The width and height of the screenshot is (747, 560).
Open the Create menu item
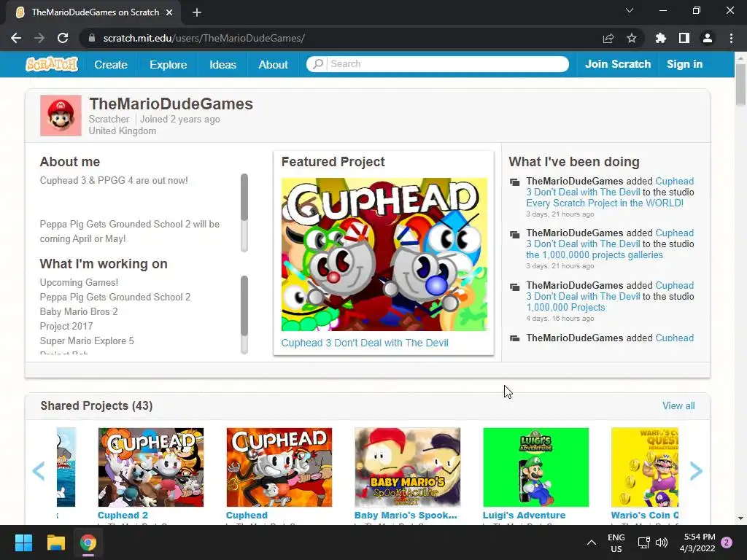pyautogui.click(x=111, y=64)
